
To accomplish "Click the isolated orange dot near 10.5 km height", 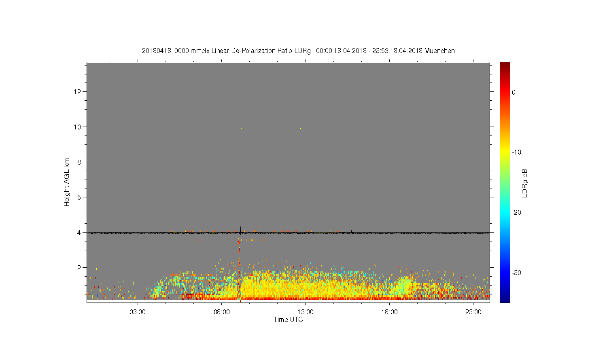I will [x=421, y=116].
